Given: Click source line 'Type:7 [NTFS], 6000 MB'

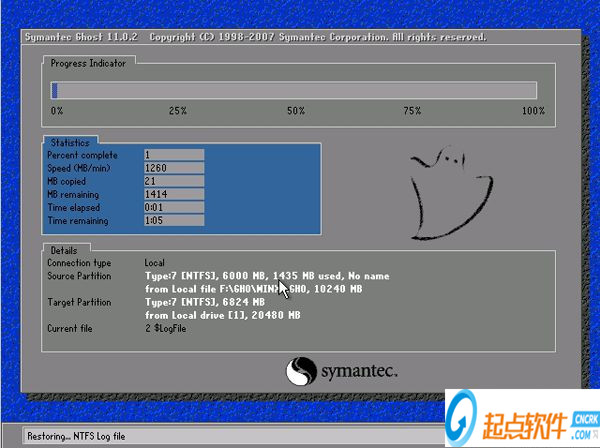Looking at the screenshot, I should pos(267,275).
